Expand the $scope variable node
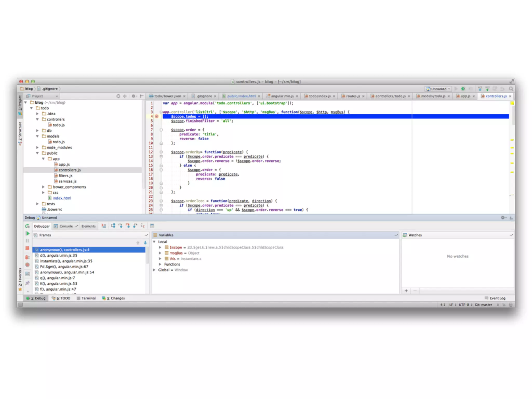The width and height of the screenshot is (532, 399). click(x=160, y=248)
